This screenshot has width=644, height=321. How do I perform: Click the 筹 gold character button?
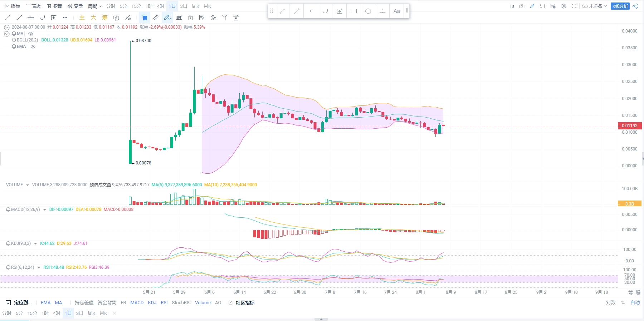pos(105,18)
